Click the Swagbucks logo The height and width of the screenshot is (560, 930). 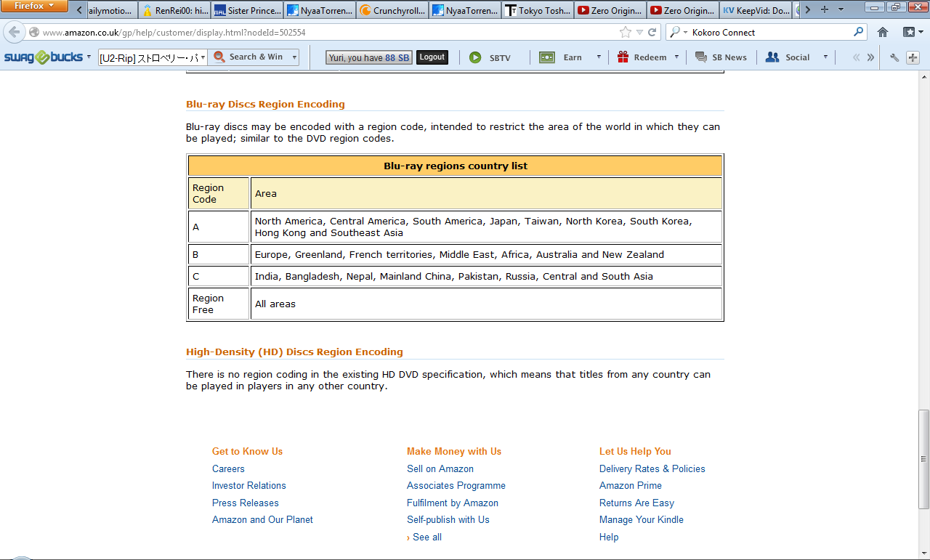point(44,57)
